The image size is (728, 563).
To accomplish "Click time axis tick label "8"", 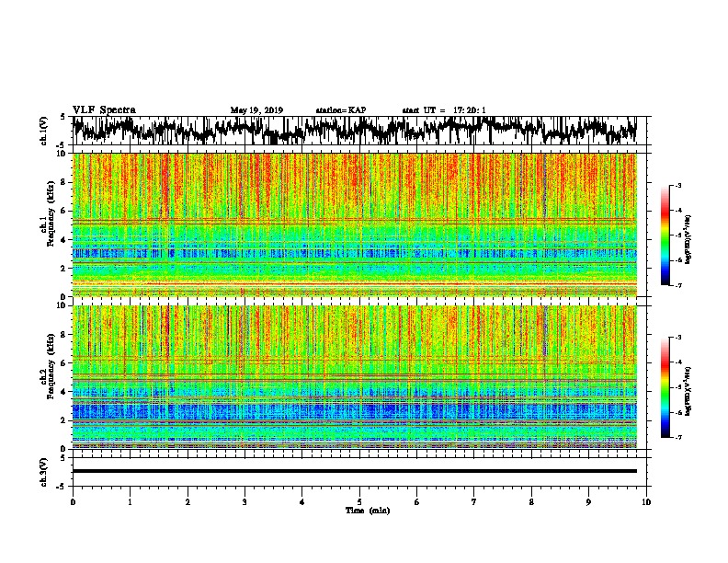I will (x=531, y=502).
